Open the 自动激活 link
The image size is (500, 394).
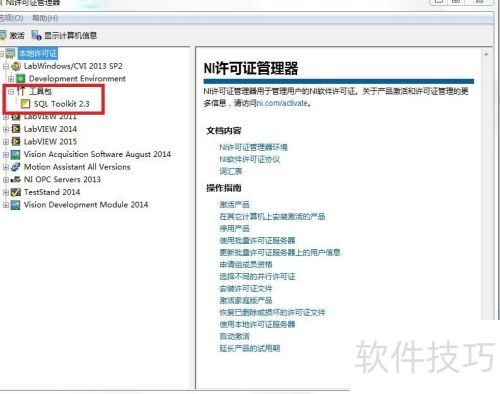coord(234,337)
